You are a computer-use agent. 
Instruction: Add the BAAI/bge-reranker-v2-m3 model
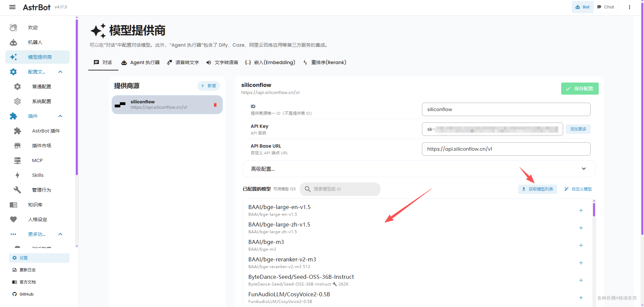pyautogui.click(x=581, y=263)
